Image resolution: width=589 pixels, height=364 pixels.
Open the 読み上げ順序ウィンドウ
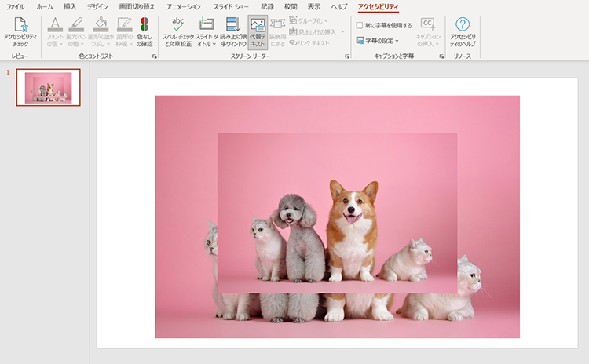[x=233, y=31]
